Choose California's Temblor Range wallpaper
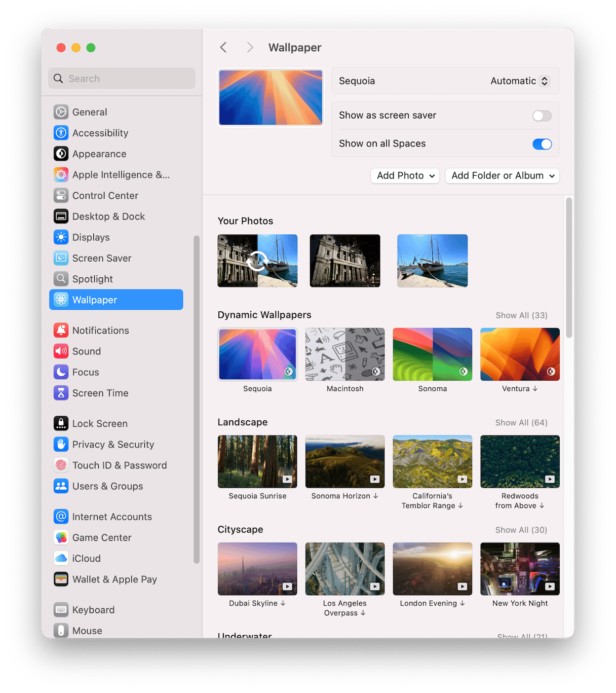The height and width of the screenshot is (693, 616). 433,461
